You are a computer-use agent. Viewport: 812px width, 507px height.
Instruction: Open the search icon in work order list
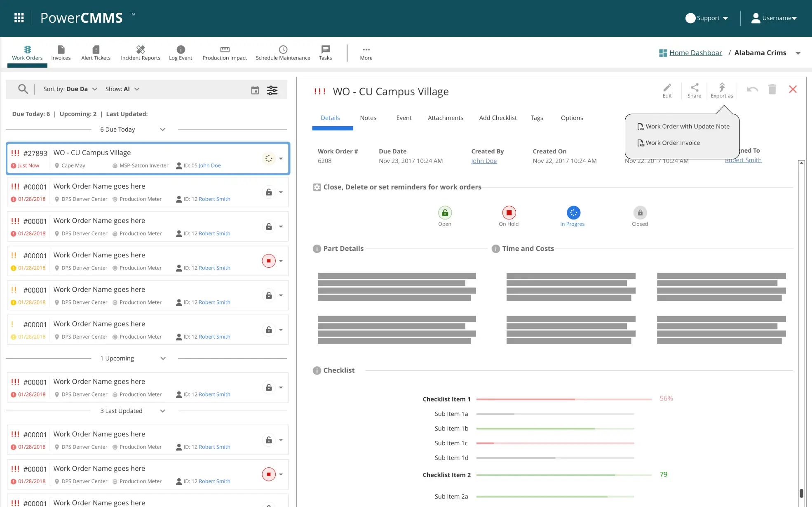23,89
